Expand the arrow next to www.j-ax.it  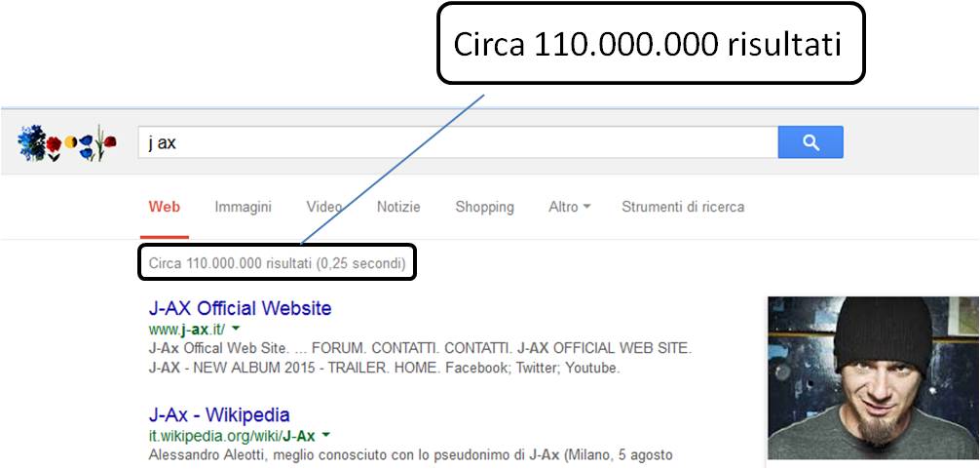[236, 329]
